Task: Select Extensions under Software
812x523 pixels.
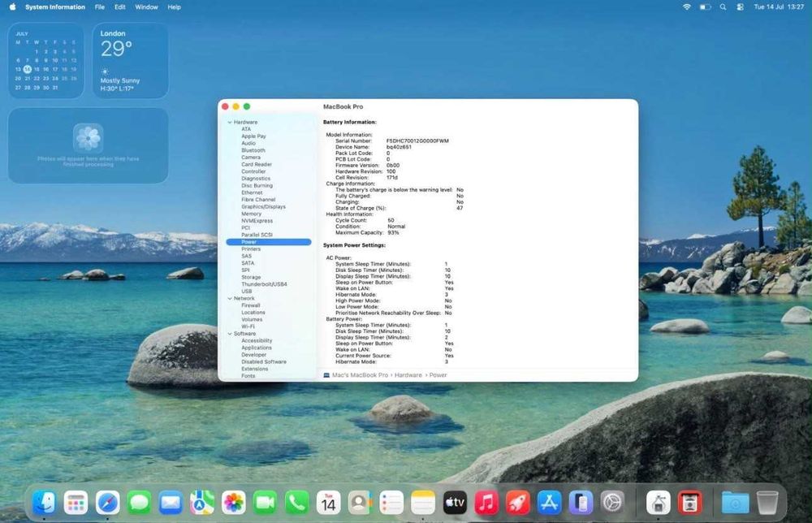Action: [x=255, y=369]
